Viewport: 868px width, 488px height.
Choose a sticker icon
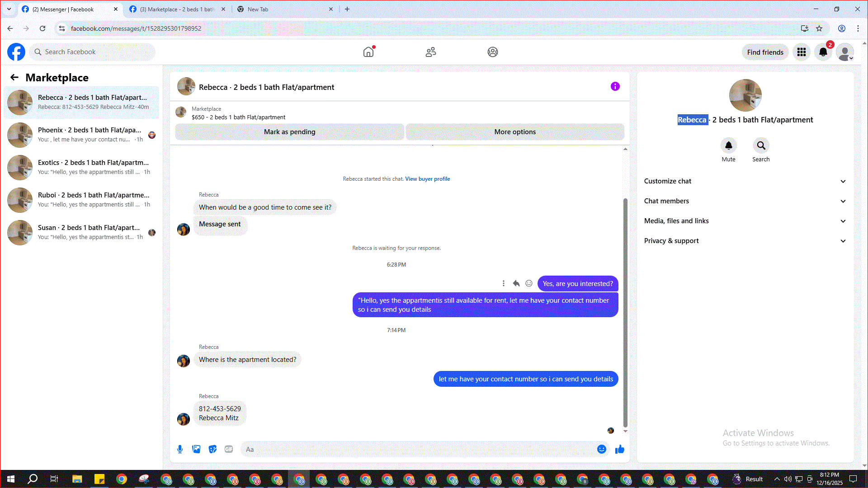[x=212, y=449]
